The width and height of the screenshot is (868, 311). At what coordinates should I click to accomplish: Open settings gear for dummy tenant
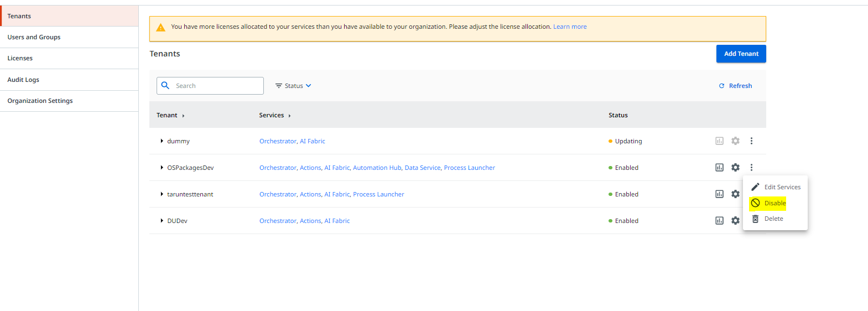735,141
